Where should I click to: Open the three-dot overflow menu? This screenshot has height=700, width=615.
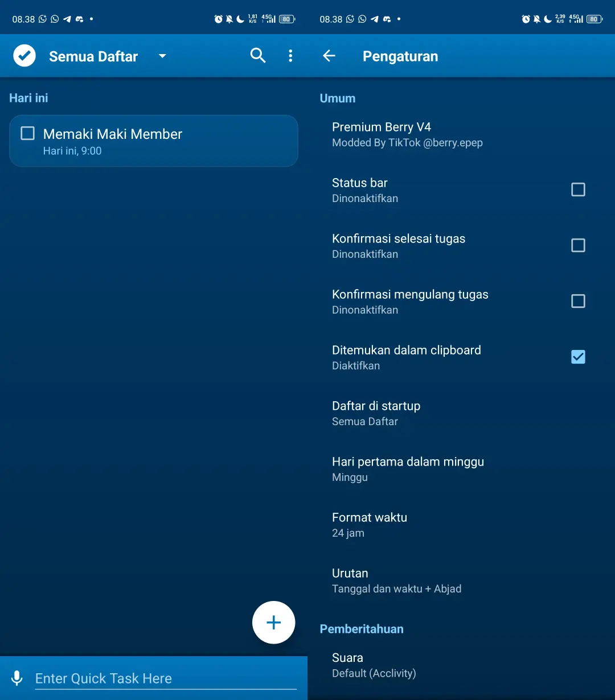pos(290,56)
